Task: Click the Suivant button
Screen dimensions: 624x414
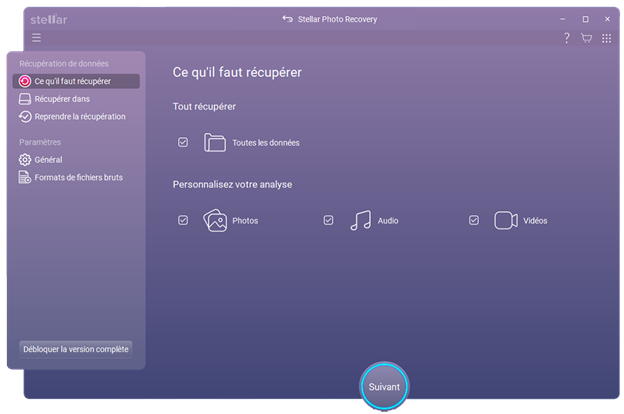Action: pos(384,387)
